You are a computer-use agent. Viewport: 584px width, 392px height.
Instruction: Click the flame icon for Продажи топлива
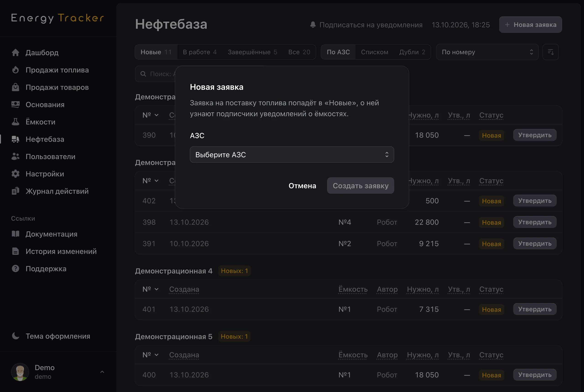[x=16, y=70]
